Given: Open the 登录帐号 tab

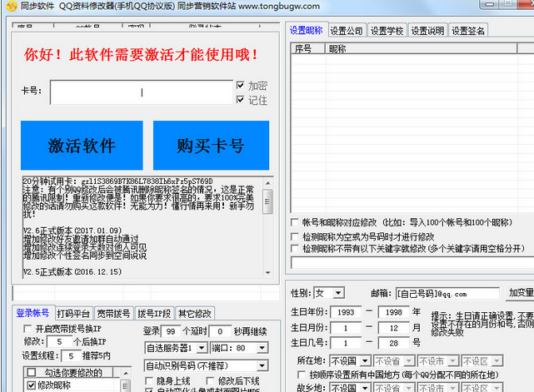Looking at the screenshot, I should [x=33, y=313].
